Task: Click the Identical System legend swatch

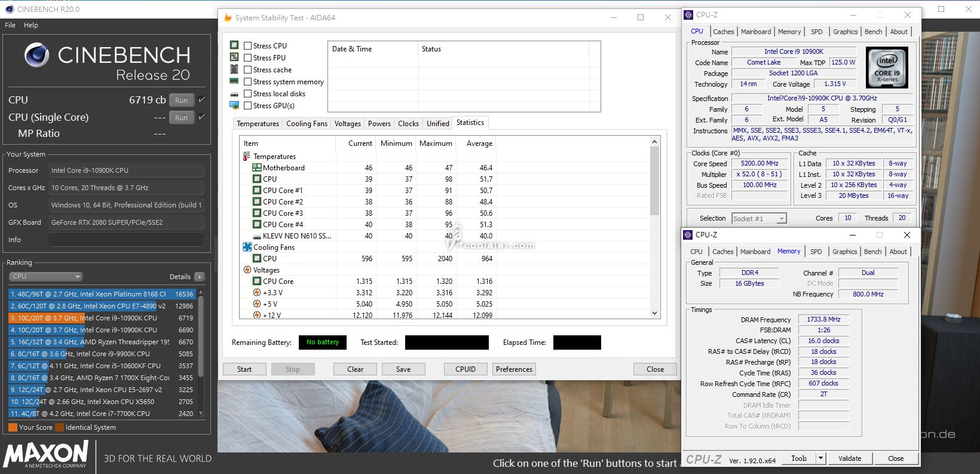Action: click(59, 427)
